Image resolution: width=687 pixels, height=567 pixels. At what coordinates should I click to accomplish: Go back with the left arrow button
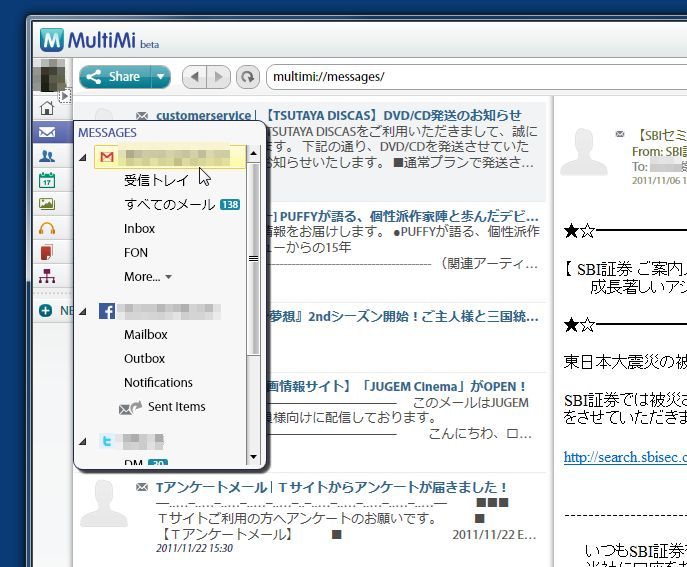click(x=194, y=77)
